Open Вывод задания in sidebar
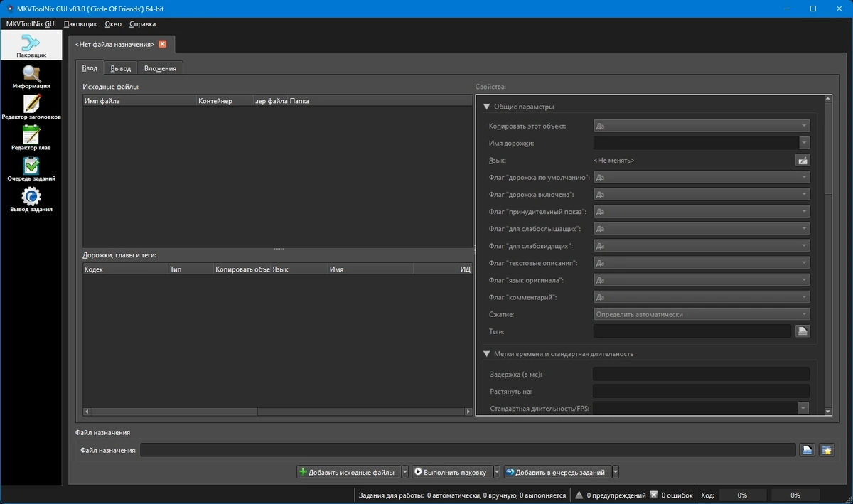The height and width of the screenshot is (504, 853). (31, 200)
